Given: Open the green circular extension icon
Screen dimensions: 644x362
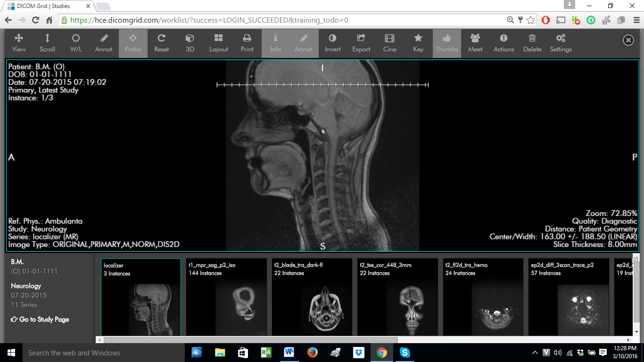Looking at the screenshot, I should pyautogui.click(x=591, y=20).
